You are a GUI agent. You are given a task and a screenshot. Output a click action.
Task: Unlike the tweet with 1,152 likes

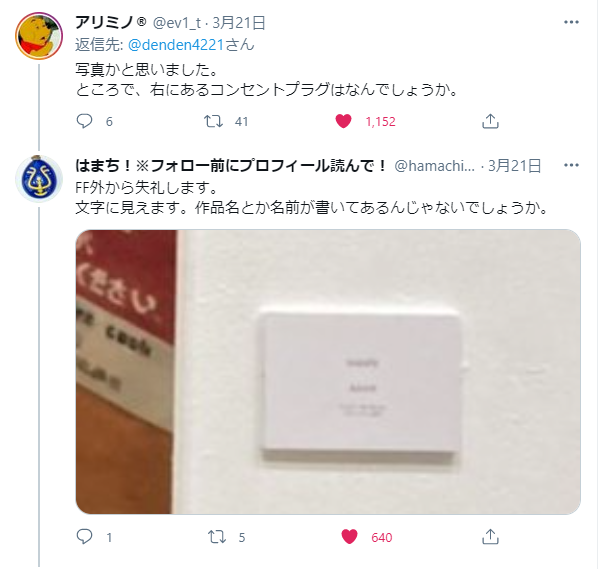[x=343, y=121]
